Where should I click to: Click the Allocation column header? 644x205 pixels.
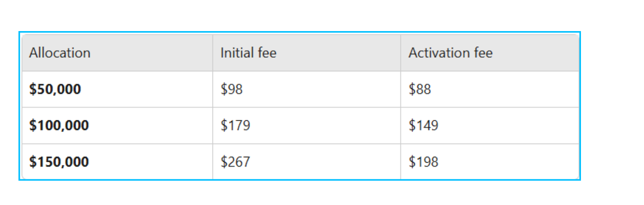[117, 53]
